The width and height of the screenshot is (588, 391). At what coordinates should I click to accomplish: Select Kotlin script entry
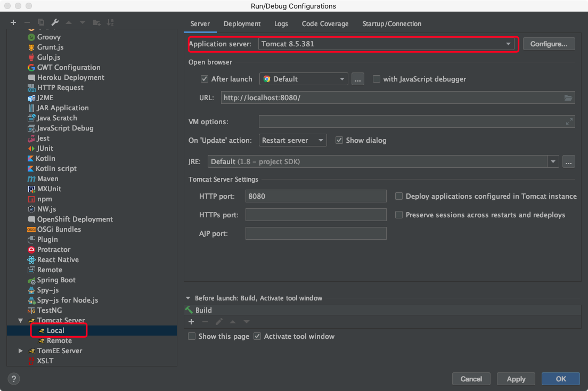pyautogui.click(x=56, y=169)
